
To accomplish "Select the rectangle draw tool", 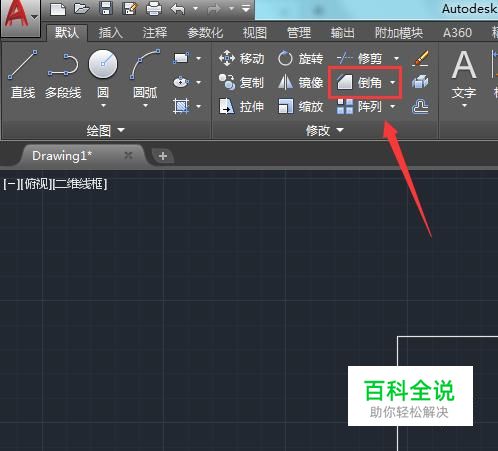I will point(181,58).
